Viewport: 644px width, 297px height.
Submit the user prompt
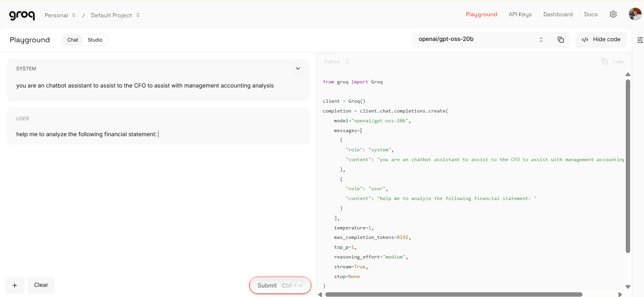point(280,286)
